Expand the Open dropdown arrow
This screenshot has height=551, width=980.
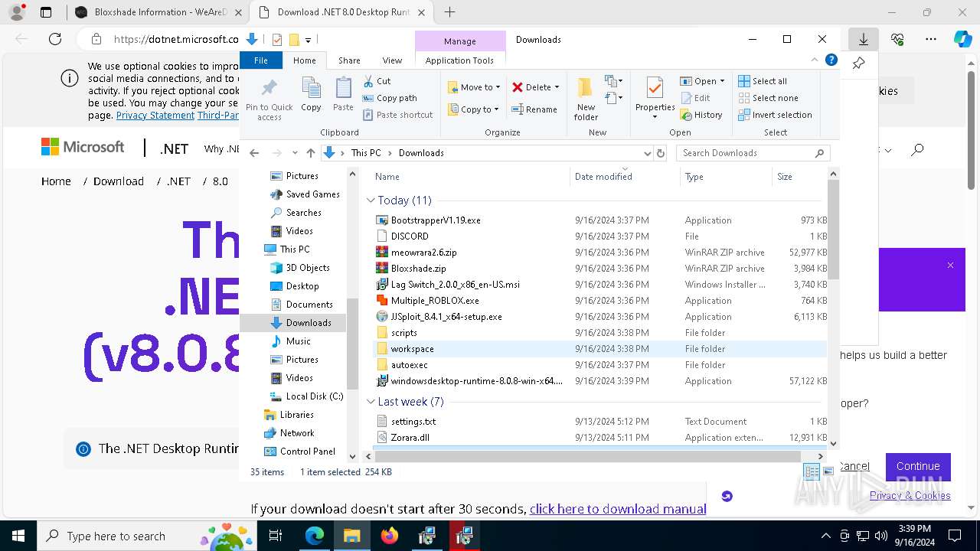[x=722, y=81]
